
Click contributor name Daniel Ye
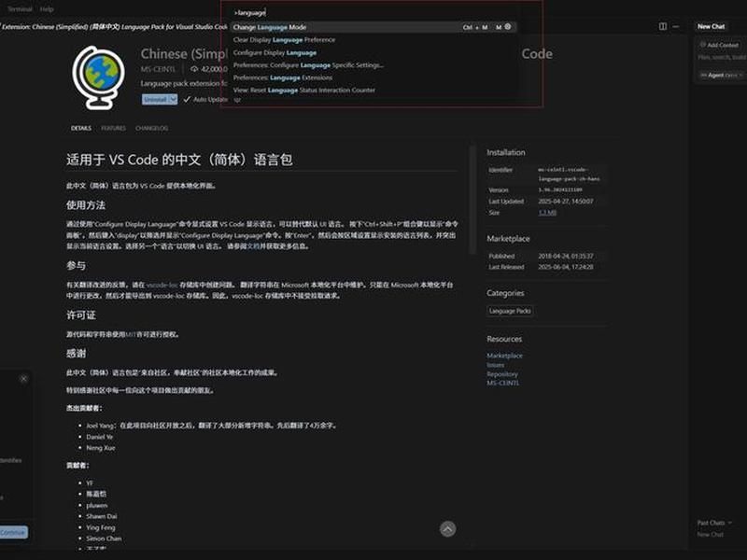(100, 437)
